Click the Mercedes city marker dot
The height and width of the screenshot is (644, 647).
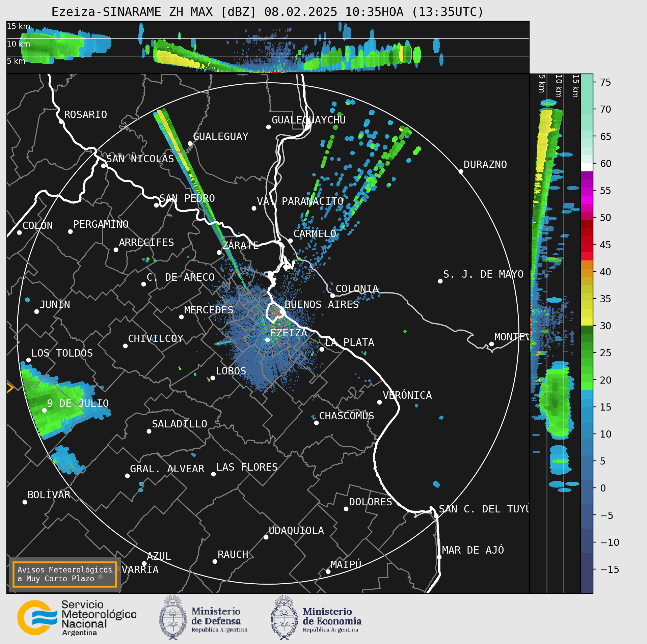pos(181,317)
